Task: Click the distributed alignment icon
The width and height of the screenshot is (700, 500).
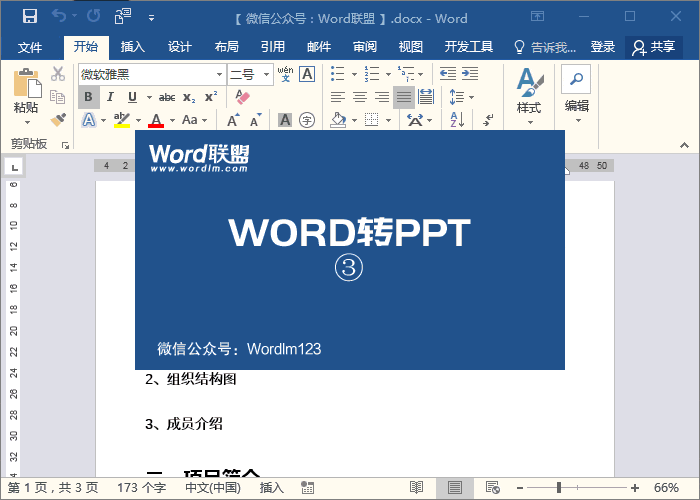Action: 426,97
